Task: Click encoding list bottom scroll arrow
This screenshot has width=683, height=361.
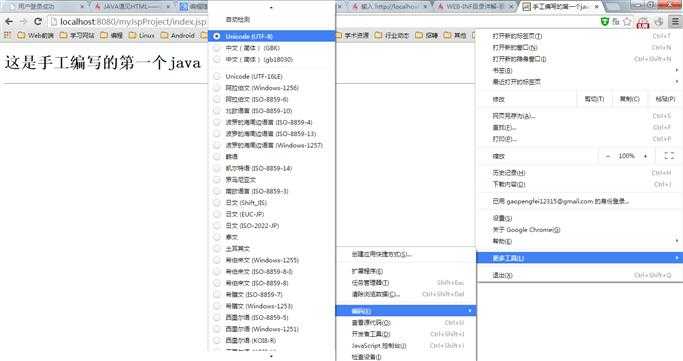Action: click(271, 356)
